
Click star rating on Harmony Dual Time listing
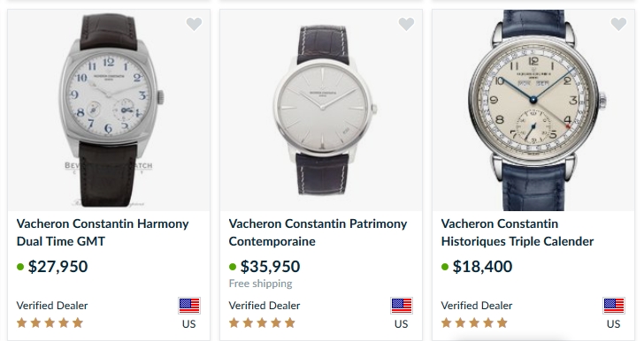(50, 323)
